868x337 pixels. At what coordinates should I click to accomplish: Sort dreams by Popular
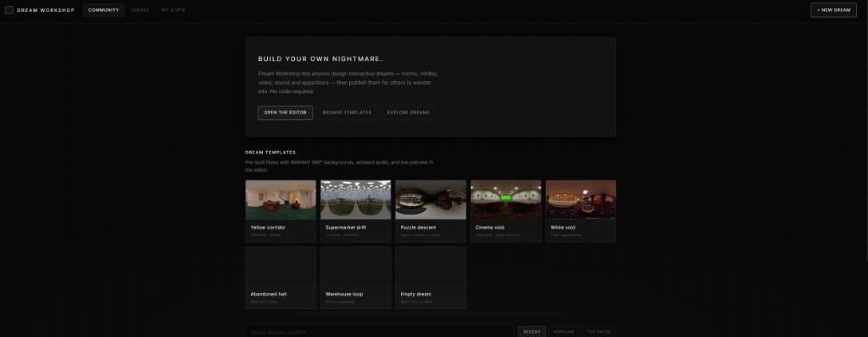pyautogui.click(x=564, y=331)
